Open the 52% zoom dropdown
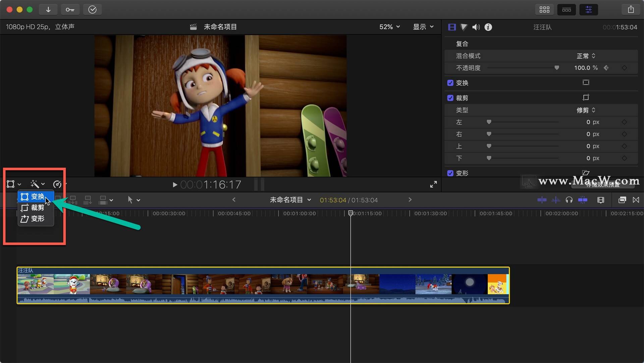The height and width of the screenshot is (363, 644). coord(389,27)
